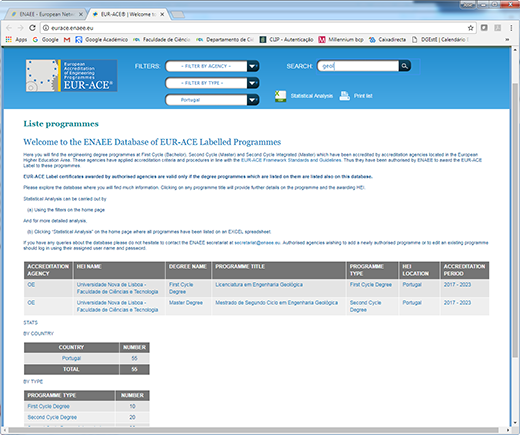Click Second Cycle Degree programme type in results

click(365, 306)
